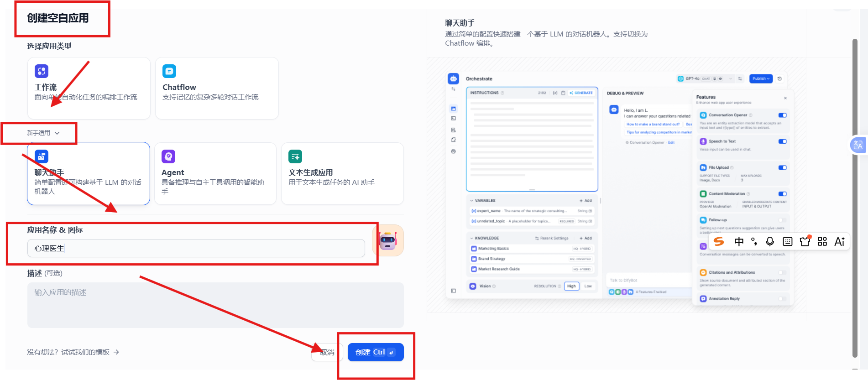868x380 pixels.
Task: Click the '4 Features Enabled' label
Action: click(651, 292)
